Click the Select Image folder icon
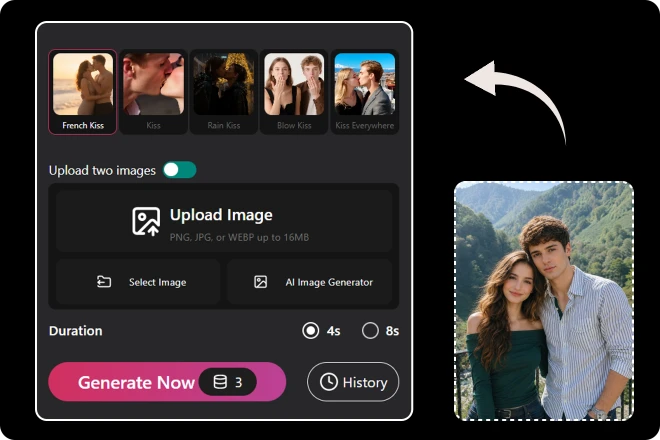Image resolution: width=660 pixels, height=440 pixels. [104, 282]
